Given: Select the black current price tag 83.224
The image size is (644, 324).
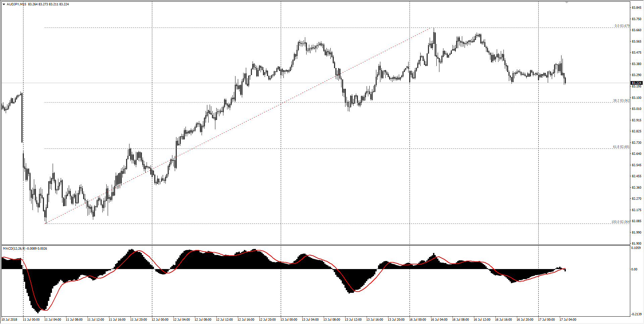Looking at the screenshot, I should pyautogui.click(x=636, y=83).
